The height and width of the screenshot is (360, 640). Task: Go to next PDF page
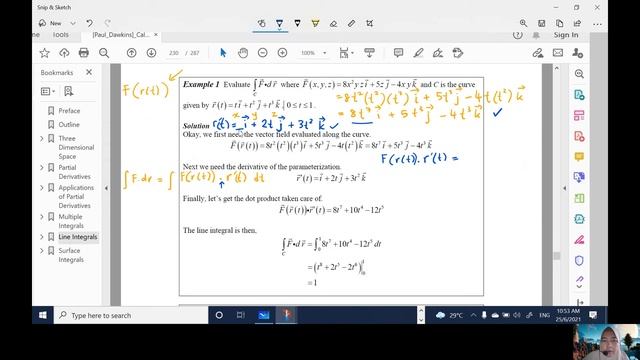tap(151, 53)
